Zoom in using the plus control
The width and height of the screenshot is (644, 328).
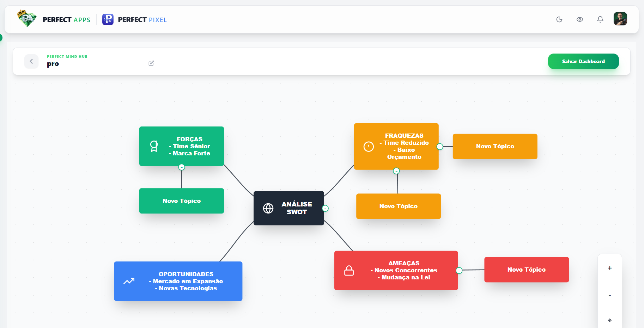tap(609, 268)
